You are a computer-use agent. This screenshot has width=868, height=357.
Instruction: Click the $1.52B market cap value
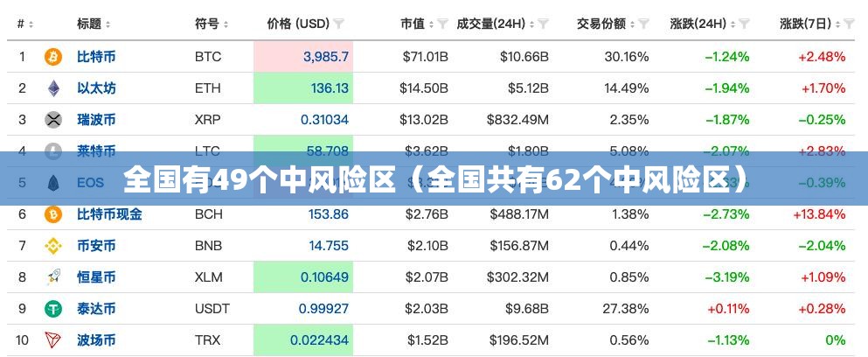(427, 339)
